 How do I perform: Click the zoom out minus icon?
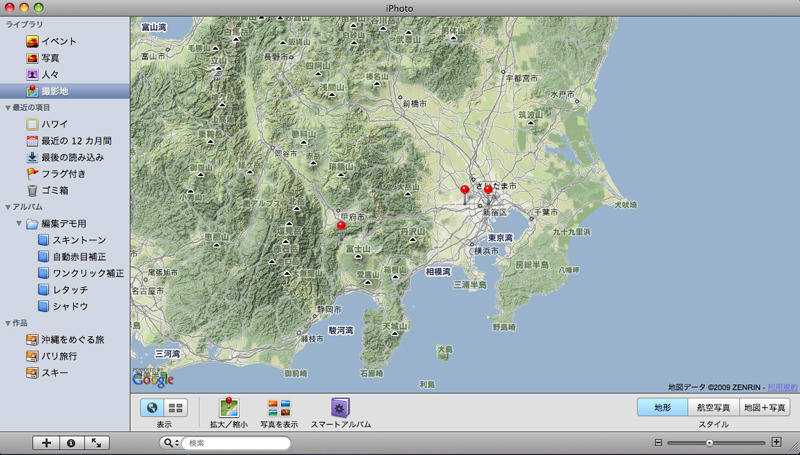(658, 443)
